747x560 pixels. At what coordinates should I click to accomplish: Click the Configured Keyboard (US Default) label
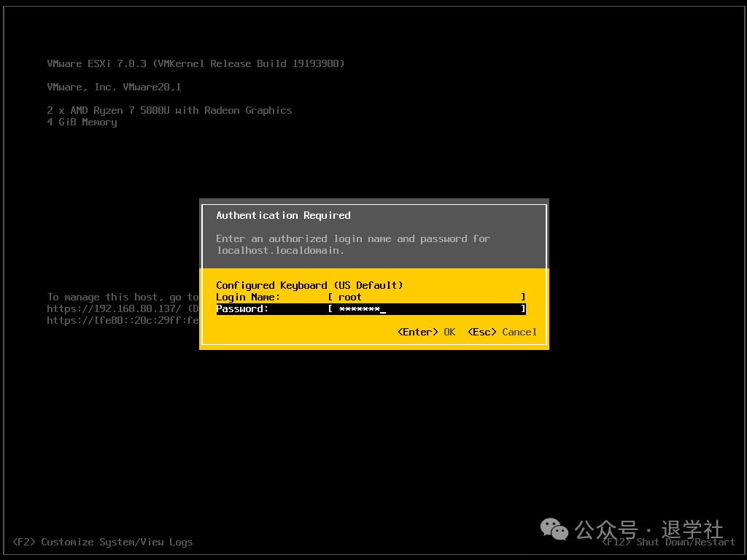309,285
